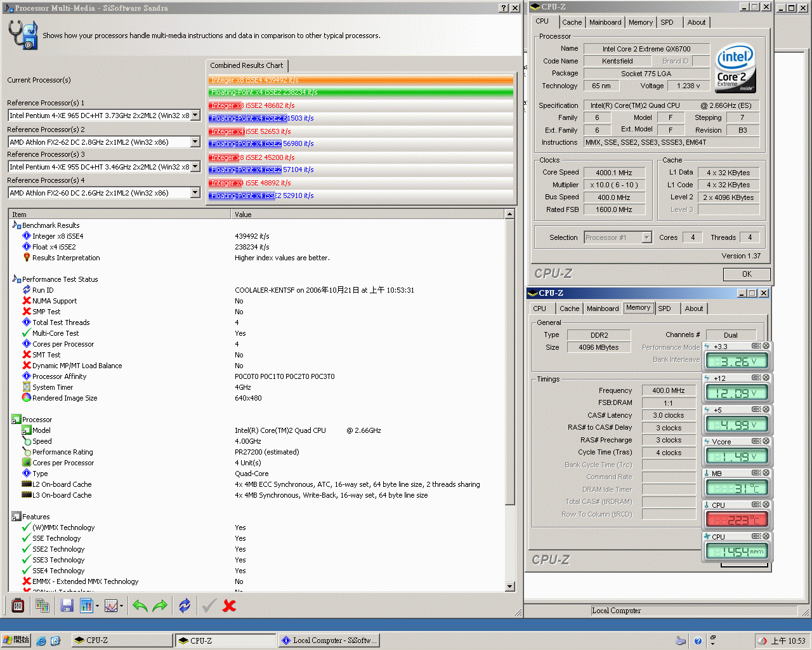
Task: Close the CPU fan RPM widget
Action: [x=766, y=536]
